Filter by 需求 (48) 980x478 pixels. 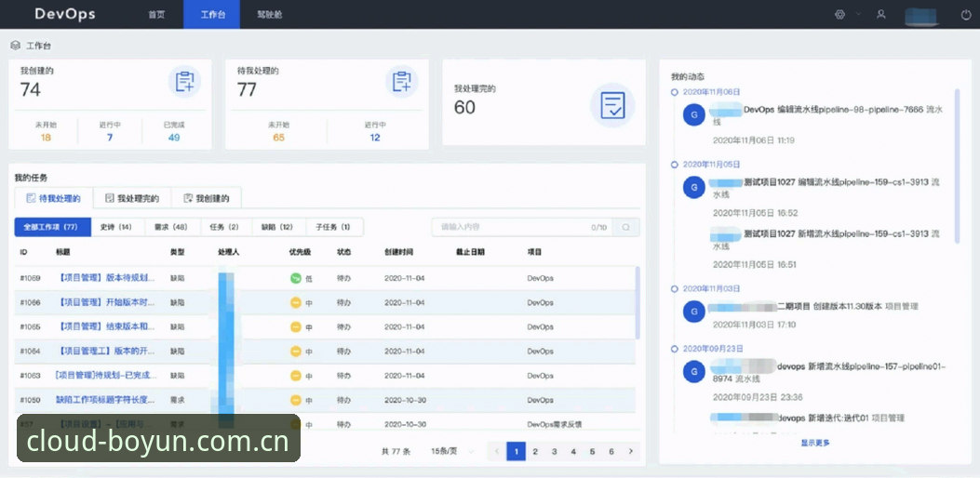pos(171,227)
